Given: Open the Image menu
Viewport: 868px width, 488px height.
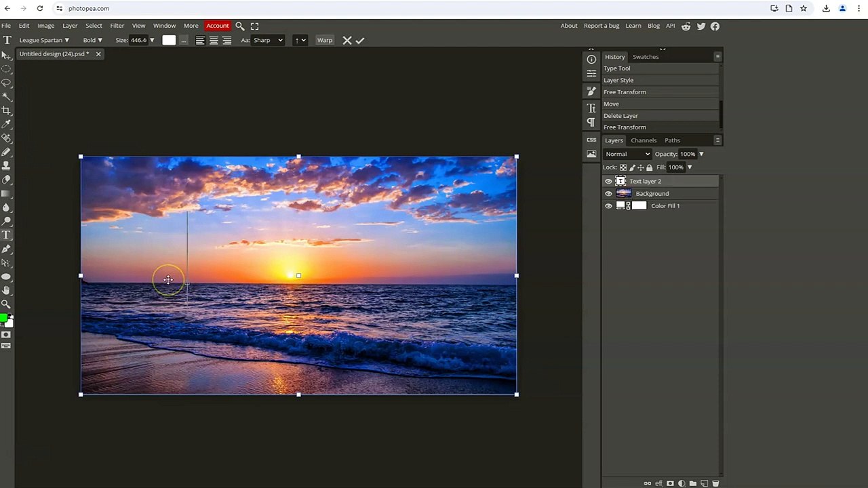Looking at the screenshot, I should click(46, 26).
